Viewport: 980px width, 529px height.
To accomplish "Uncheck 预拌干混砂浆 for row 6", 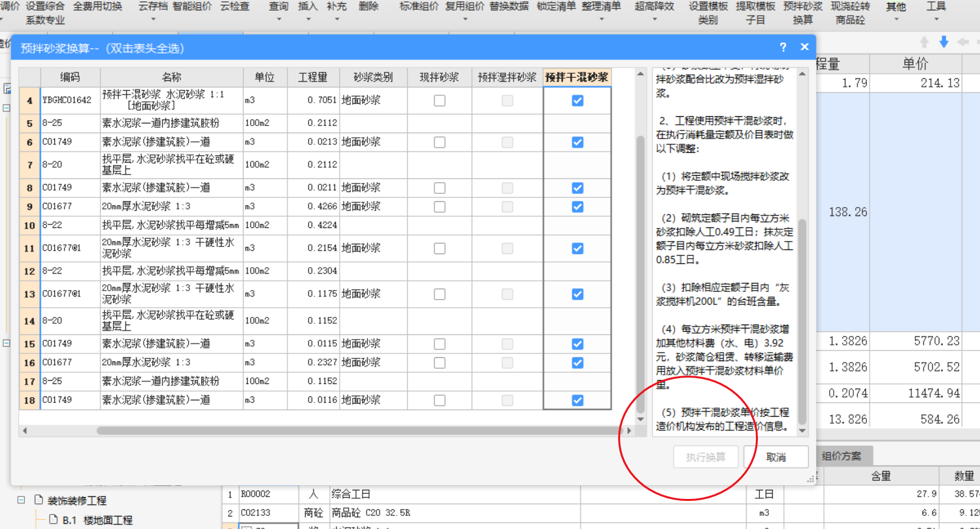I will 577,142.
